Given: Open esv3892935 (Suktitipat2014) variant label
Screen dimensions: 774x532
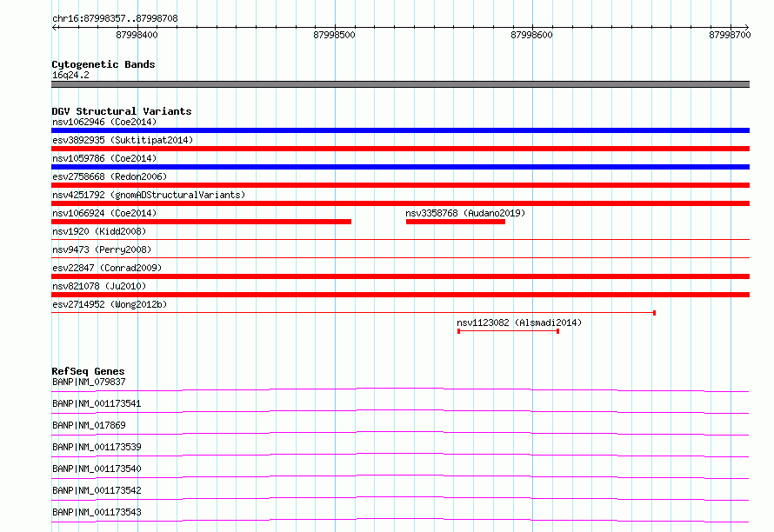Looking at the screenshot, I should (x=123, y=140).
